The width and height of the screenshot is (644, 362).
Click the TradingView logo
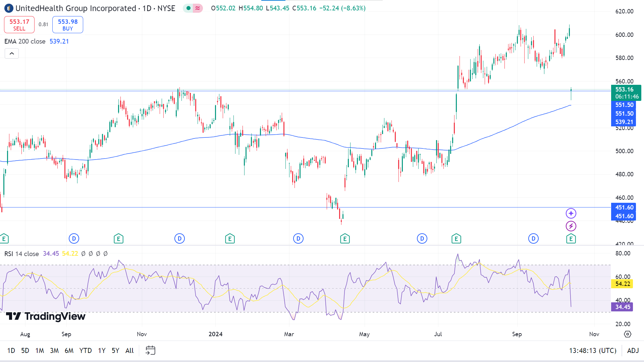click(x=46, y=316)
